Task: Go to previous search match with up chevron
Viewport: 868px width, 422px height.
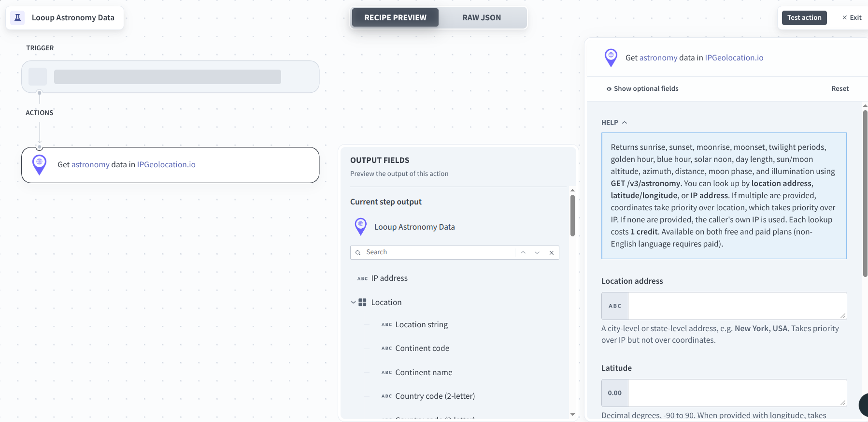Action: 523,253
